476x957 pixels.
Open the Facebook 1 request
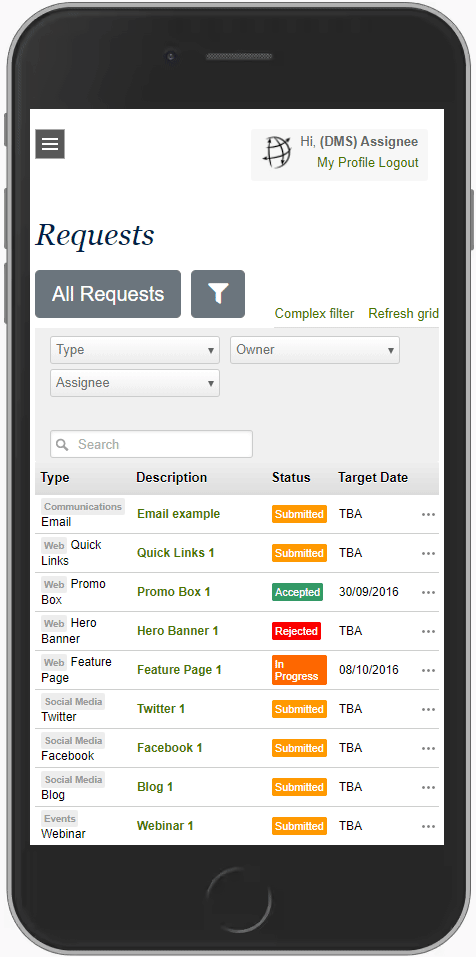click(170, 748)
